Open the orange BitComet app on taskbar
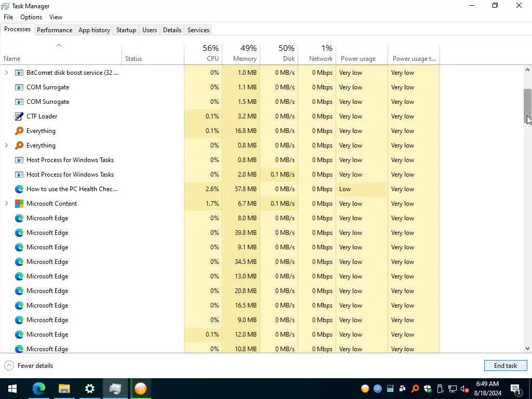This screenshot has width=532, height=399. [140, 389]
